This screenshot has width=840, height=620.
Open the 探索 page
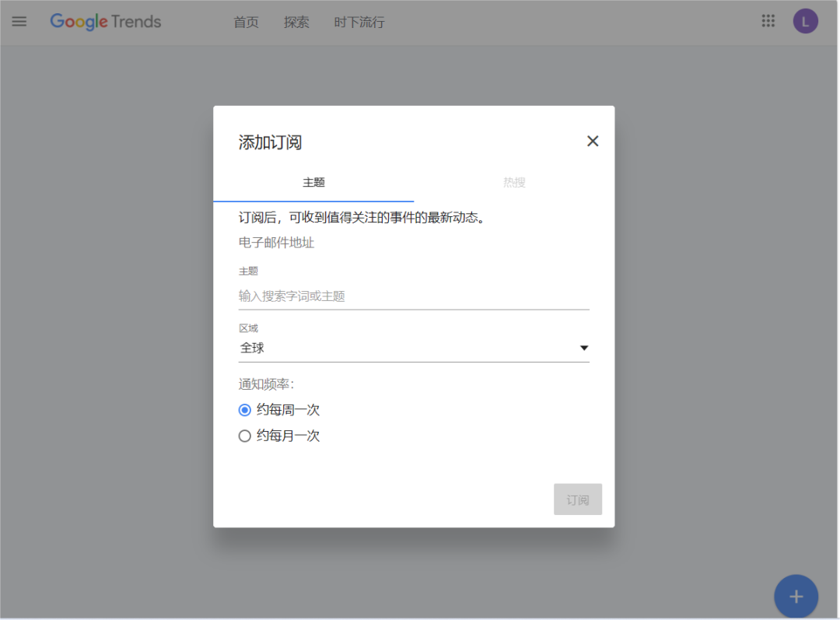296,22
